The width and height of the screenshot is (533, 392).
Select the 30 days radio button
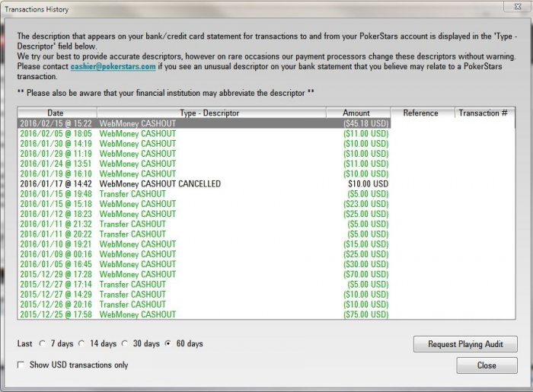pyautogui.click(x=125, y=343)
